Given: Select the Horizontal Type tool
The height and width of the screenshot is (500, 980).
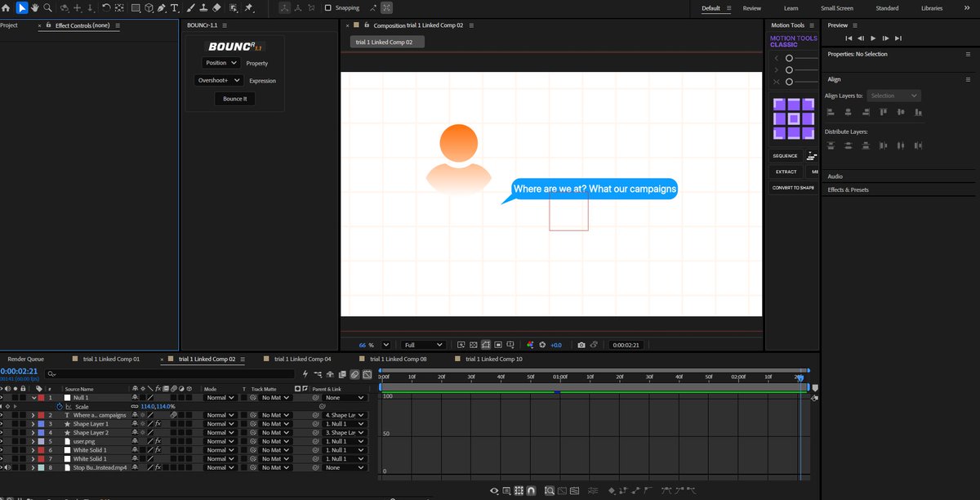Looking at the screenshot, I should 174,7.
